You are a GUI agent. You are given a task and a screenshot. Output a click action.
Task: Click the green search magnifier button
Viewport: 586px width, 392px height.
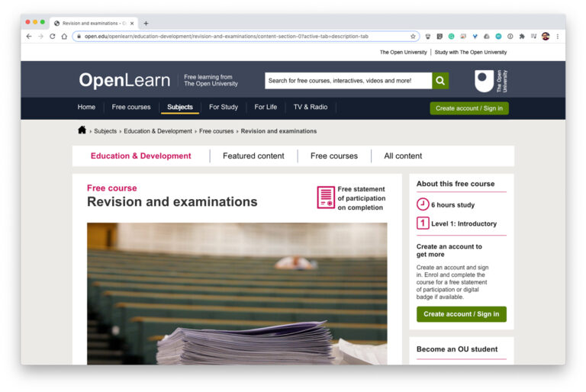tap(440, 81)
